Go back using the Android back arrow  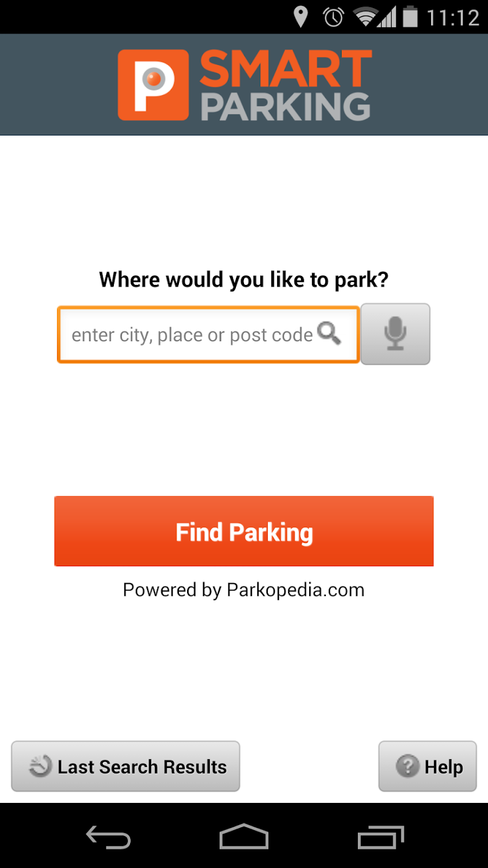click(x=109, y=837)
